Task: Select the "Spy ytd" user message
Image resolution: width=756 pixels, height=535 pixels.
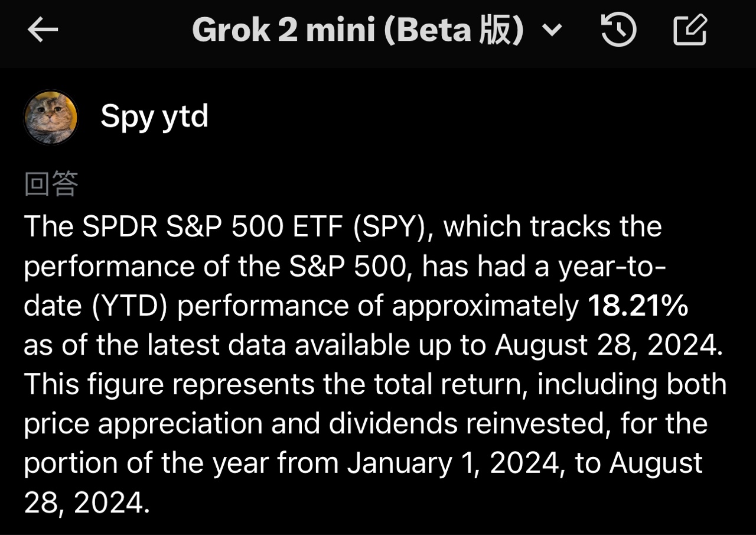Action: 154,116
